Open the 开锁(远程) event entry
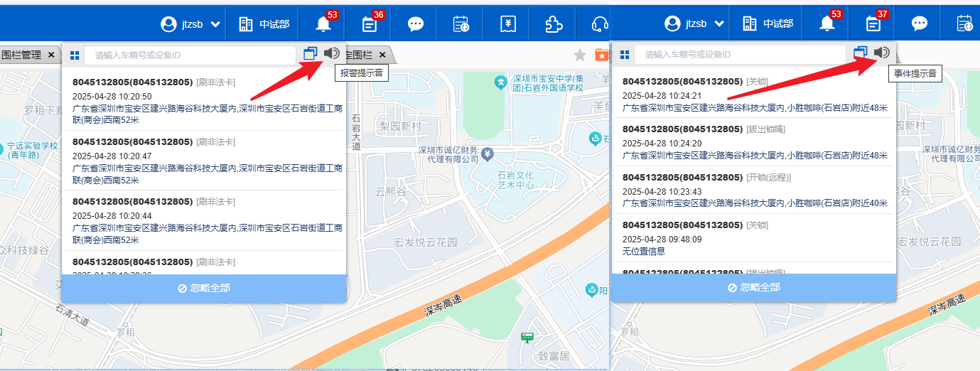The image size is (980, 371). (x=753, y=190)
